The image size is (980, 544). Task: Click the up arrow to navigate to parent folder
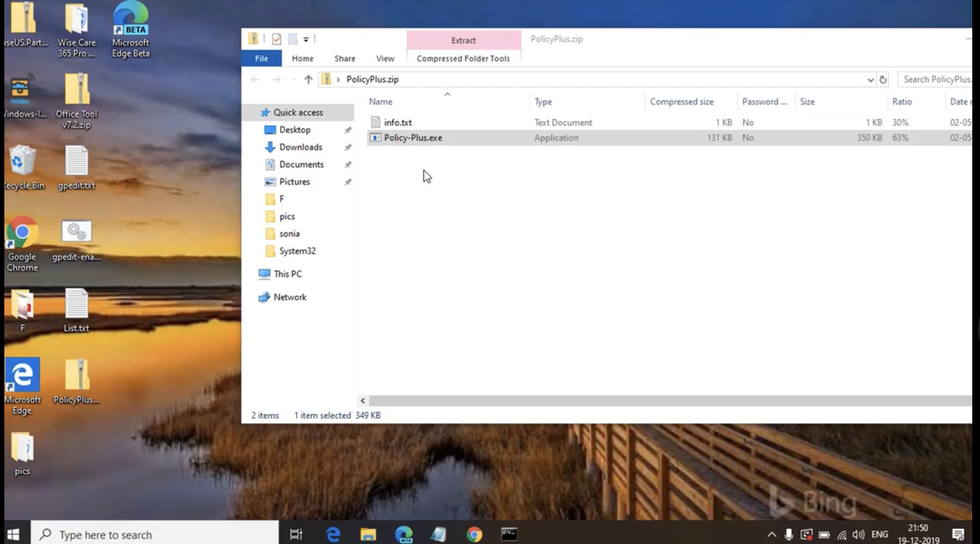pos(308,79)
